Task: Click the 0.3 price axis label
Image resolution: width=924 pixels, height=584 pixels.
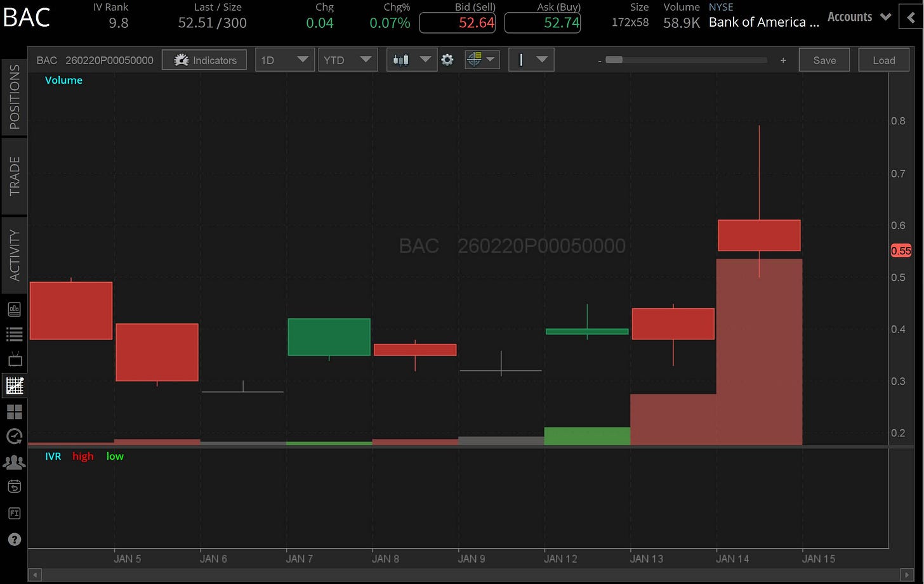Action: [898, 381]
